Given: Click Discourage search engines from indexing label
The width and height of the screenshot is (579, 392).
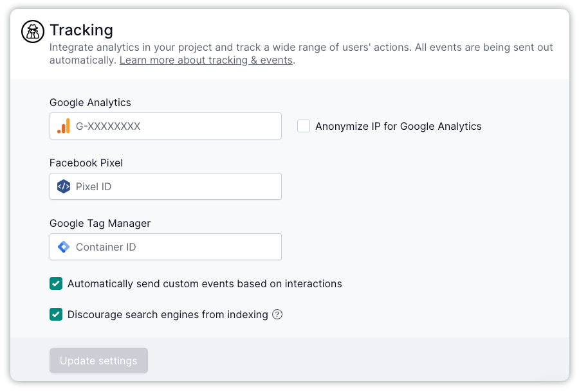Looking at the screenshot, I should pyautogui.click(x=168, y=314).
